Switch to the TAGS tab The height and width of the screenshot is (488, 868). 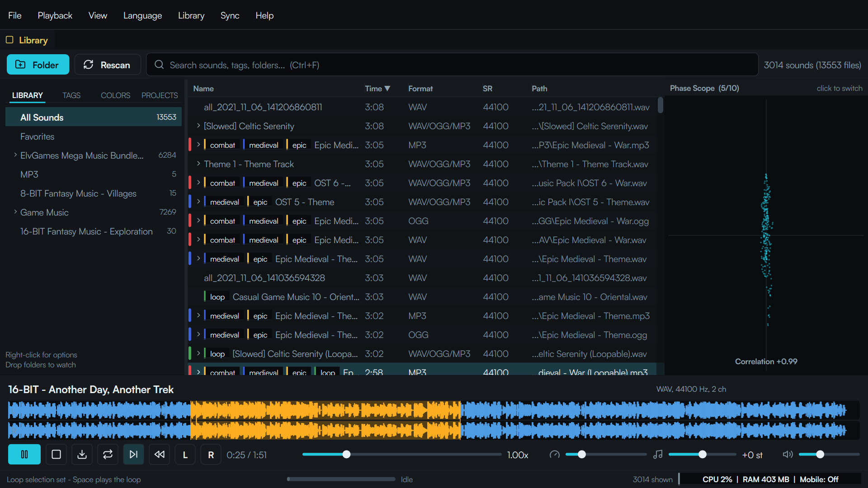point(71,95)
